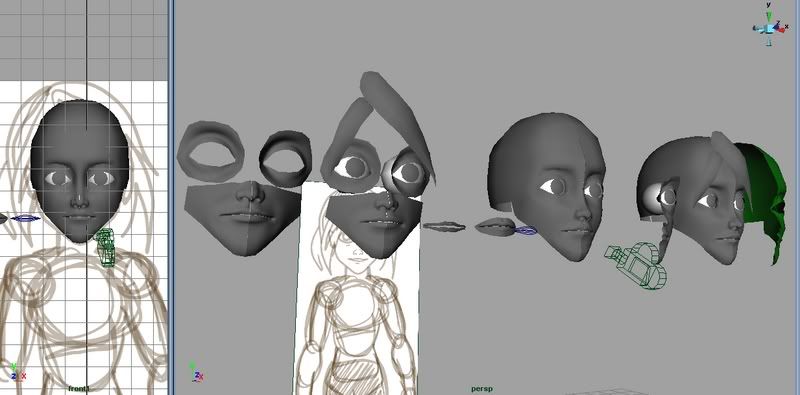Screen dimensions: 800x395
Task: Select the blue lip curve beside the persp head
Action: tap(526, 231)
